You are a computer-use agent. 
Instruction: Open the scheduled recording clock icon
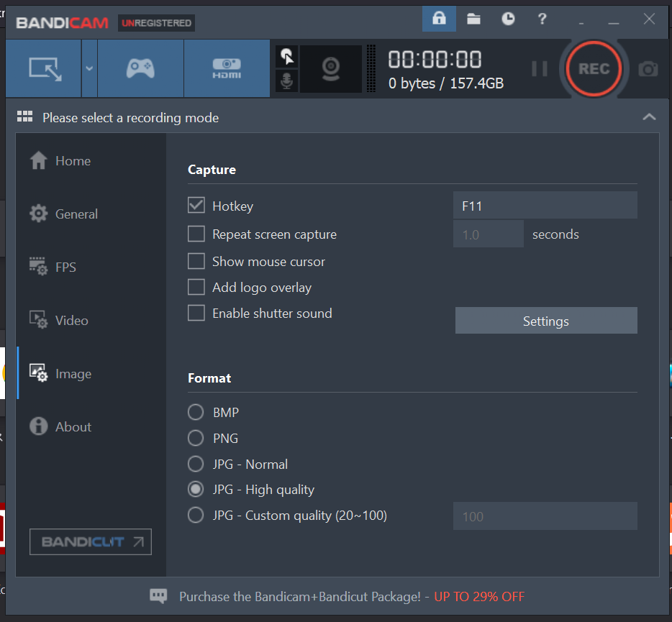(x=508, y=19)
